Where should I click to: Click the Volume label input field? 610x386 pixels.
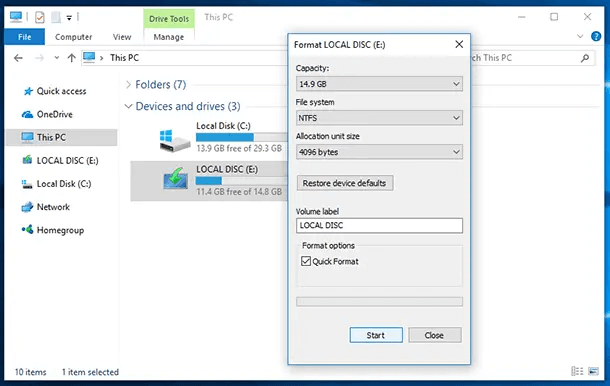(379, 226)
